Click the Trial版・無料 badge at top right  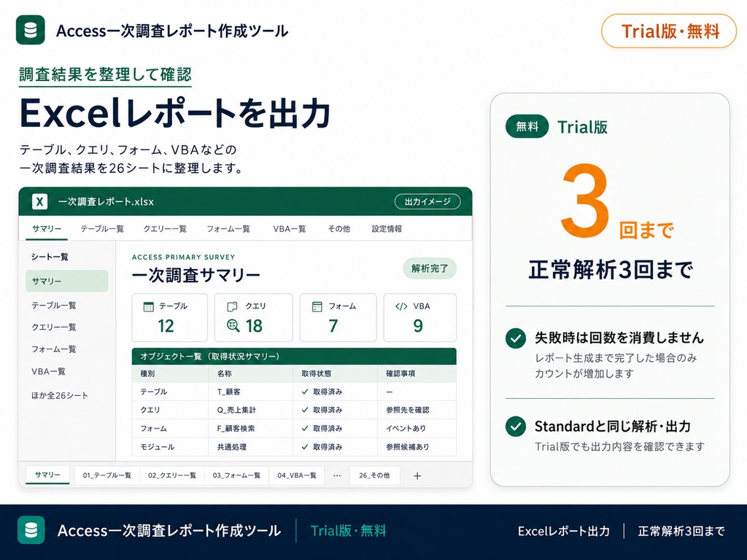pyautogui.click(x=669, y=31)
